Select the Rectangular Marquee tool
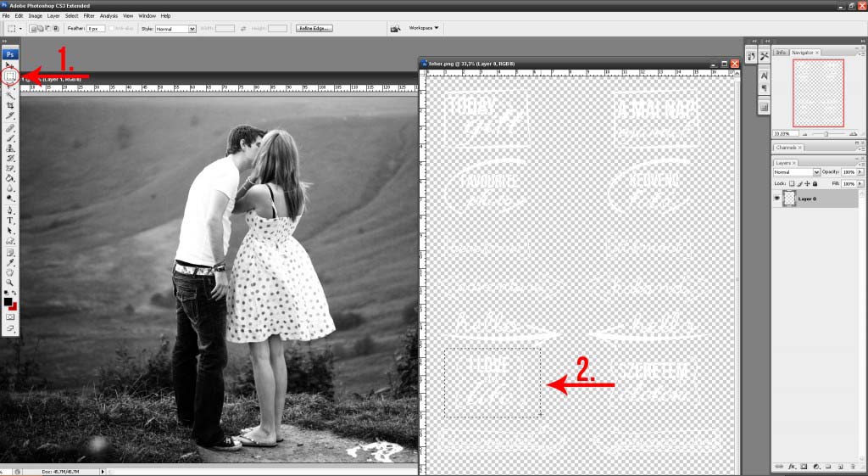868x476 pixels. coord(10,76)
